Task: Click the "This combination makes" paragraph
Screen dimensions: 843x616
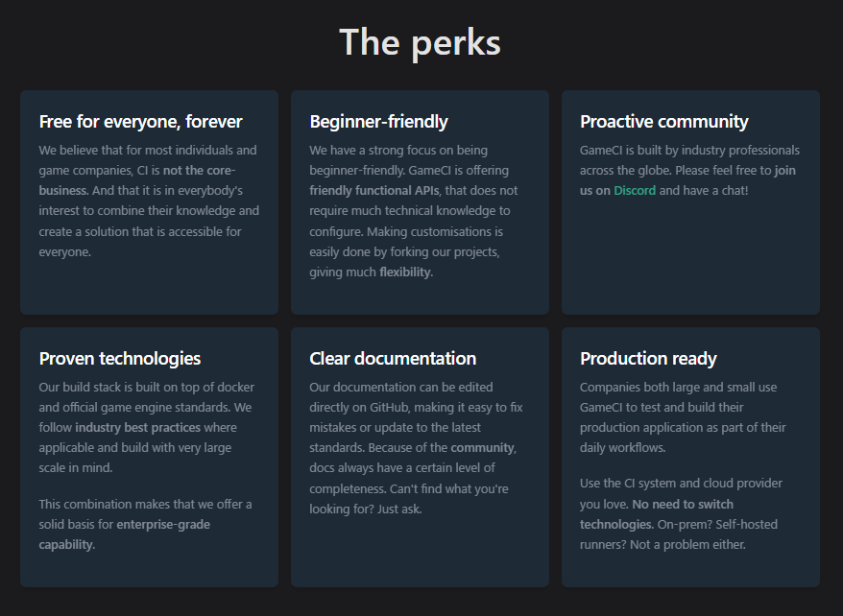Action: (x=145, y=505)
